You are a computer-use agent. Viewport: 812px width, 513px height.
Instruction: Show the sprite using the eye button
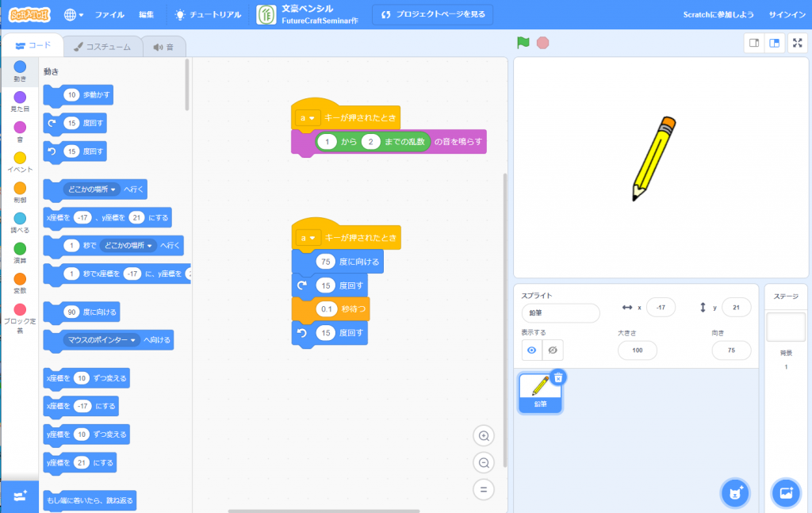pyautogui.click(x=532, y=350)
